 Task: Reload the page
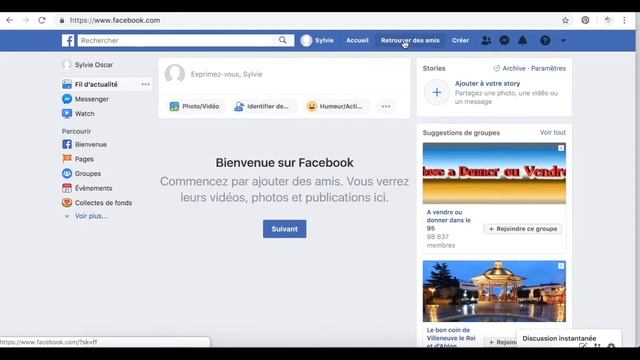[42, 20]
